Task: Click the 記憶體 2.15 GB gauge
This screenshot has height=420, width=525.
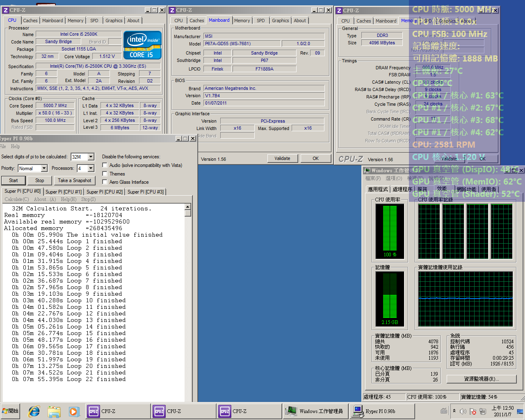Action: point(390,299)
